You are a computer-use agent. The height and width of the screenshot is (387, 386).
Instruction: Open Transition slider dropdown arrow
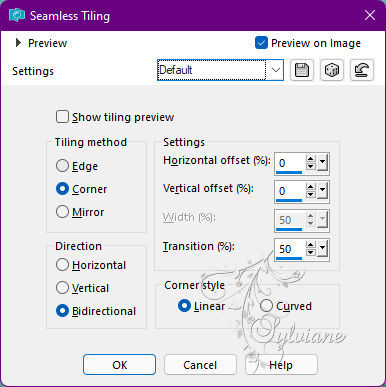pos(322,249)
